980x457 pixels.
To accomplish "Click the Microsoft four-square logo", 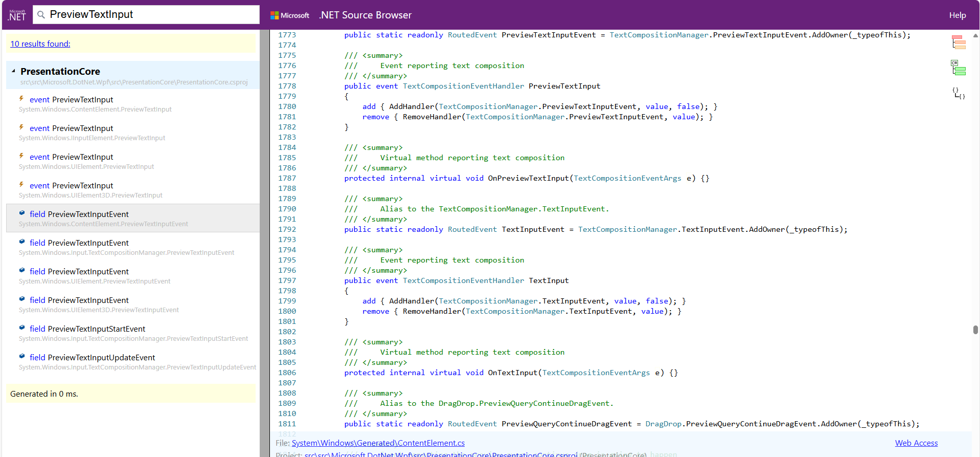I will [275, 15].
